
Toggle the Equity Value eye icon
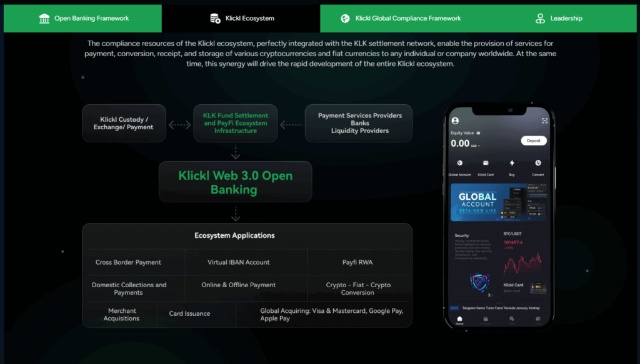coord(478,133)
